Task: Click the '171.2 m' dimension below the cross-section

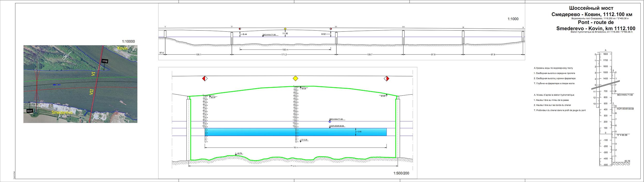Action: coord(294,166)
